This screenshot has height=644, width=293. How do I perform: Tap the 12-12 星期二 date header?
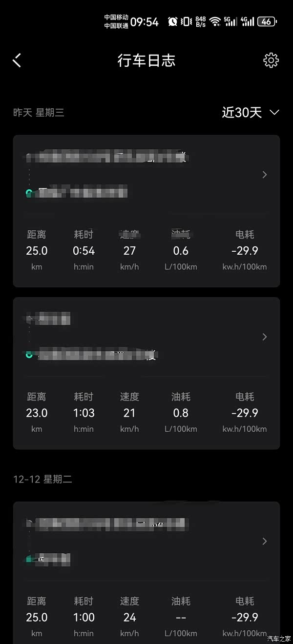pos(43,479)
